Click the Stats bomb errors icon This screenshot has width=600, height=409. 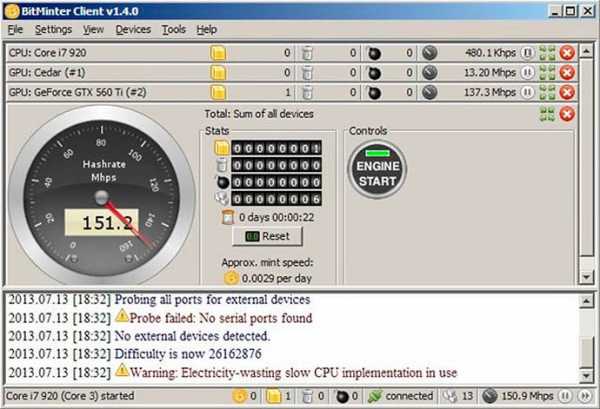tap(222, 182)
